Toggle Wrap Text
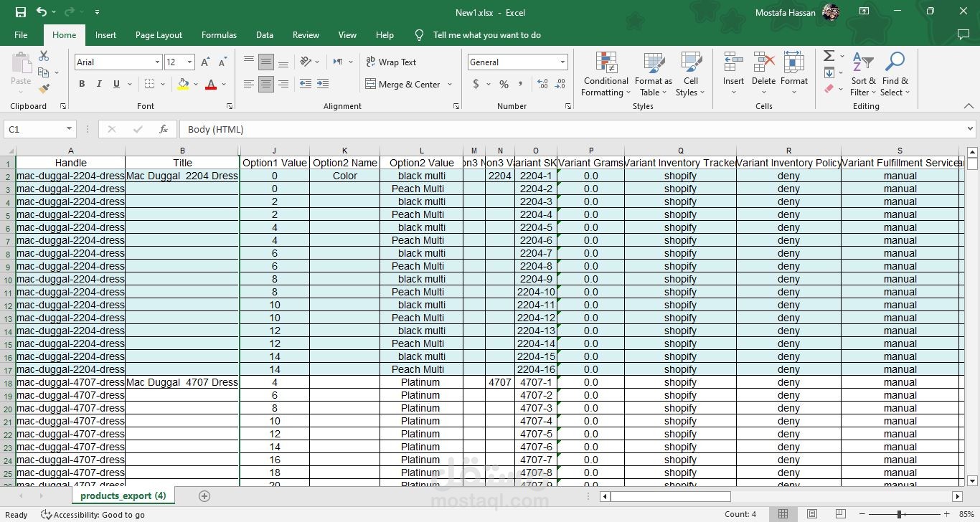This screenshot has height=522, width=980. [391, 62]
